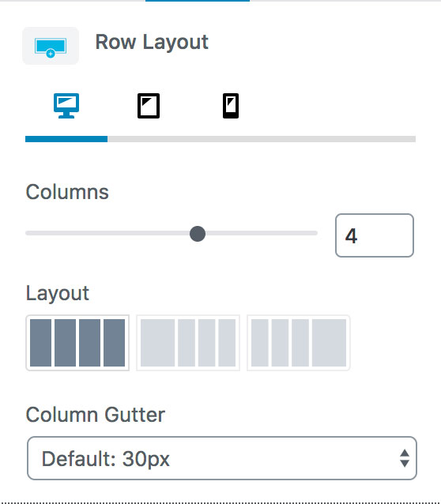The height and width of the screenshot is (504, 441).
Task: Switch to mobile device settings
Action: pos(231,106)
